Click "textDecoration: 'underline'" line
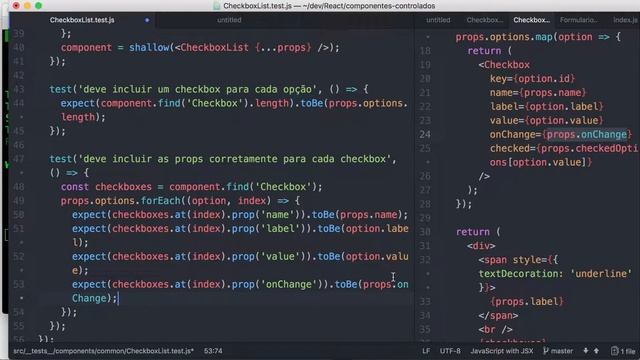640x360 pixels. 555,273
